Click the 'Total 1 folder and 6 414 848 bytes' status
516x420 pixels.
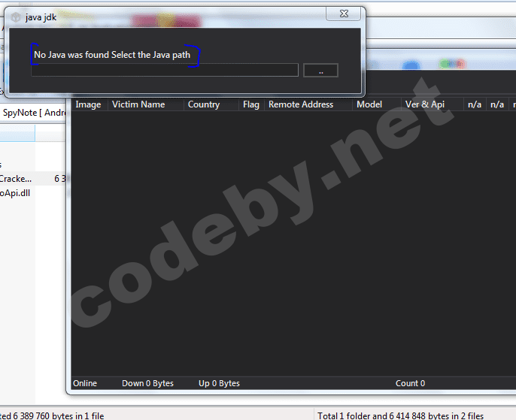coord(400,415)
